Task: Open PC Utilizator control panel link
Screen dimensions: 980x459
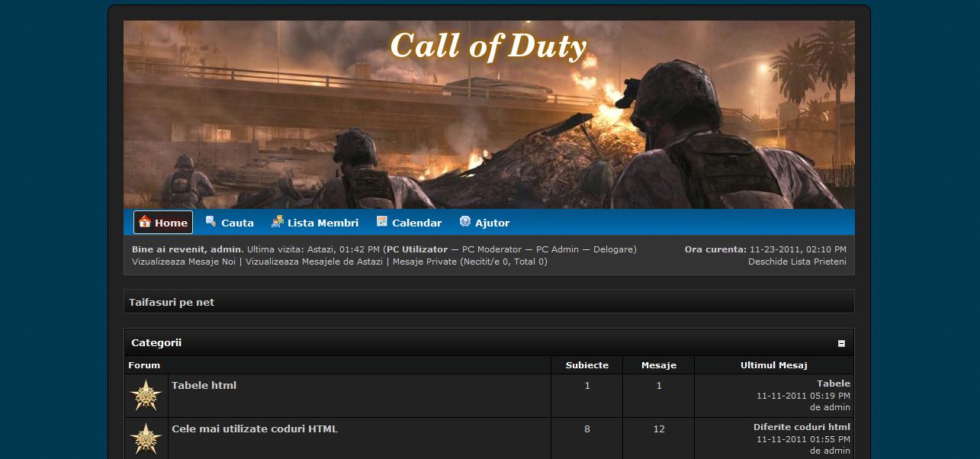Action: click(417, 249)
